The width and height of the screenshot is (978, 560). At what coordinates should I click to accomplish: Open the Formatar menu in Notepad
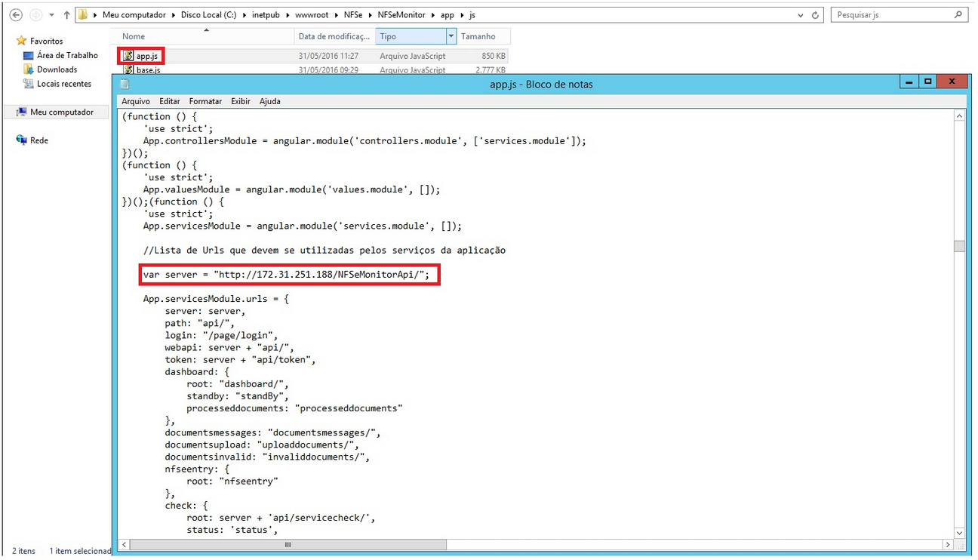(x=205, y=101)
